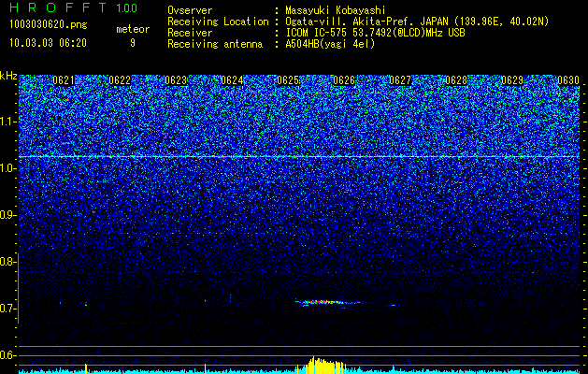Click the yellow spike below 0623 in power graph
The height and width of the screenshot is (374, 588).
(205, 368)
